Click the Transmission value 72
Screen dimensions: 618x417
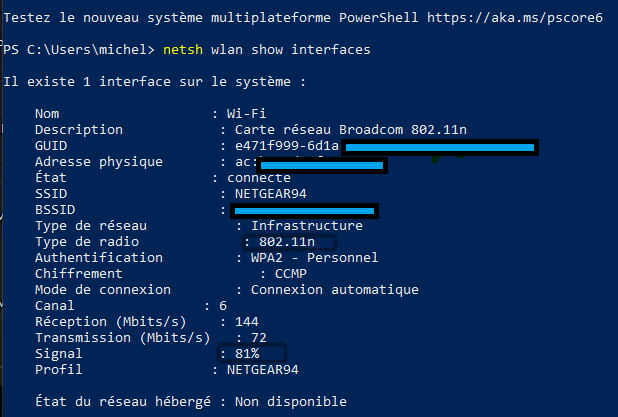pyautogui.click(x=259, y=338)
